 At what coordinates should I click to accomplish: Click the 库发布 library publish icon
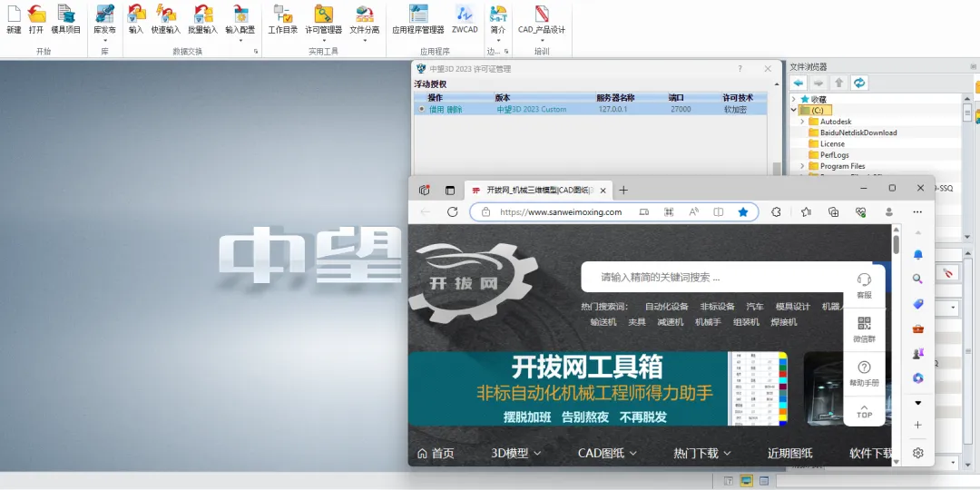pos(104,13)
